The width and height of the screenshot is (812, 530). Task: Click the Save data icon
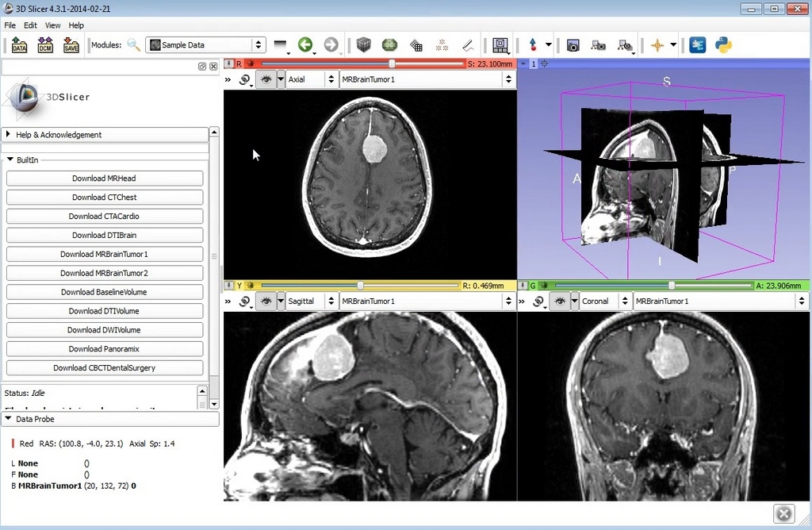[x=71, y=45]
